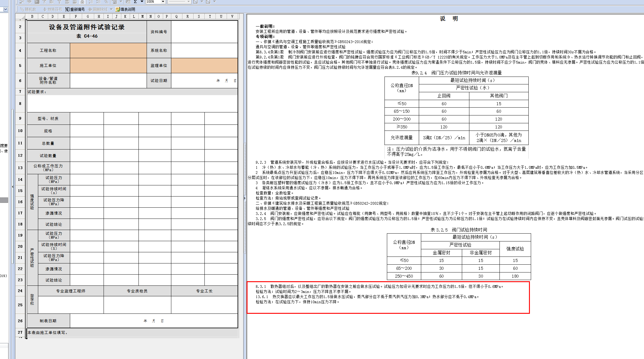
Task: Click the title 设备及管道附件试验记录
Action: coord(87,27)
